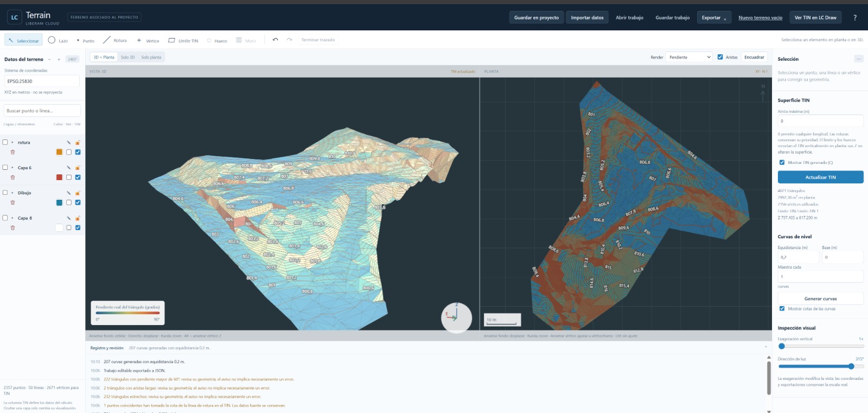This screenshot has height=413, width=868.
Task: Click the Seleccionar pointer tool
Action: 24,40
